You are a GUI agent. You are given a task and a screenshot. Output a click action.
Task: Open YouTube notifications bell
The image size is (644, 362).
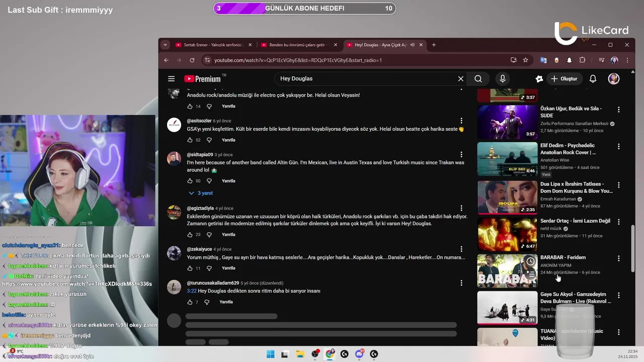click(593, 79)
